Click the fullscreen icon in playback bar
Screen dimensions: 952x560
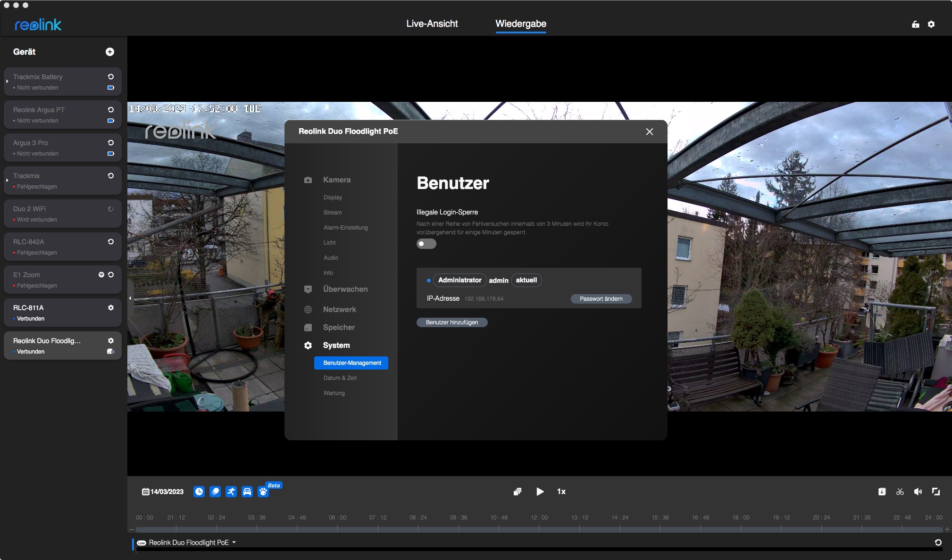(936, 492)
